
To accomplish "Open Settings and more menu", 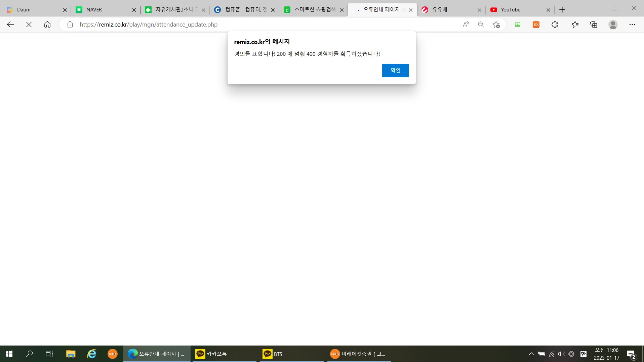I will click(632, 24).
